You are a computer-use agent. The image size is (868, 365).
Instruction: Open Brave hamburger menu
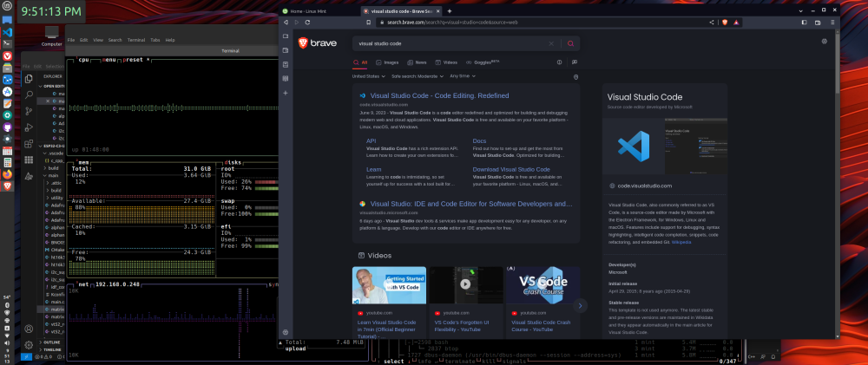click(x=832, y=23)
